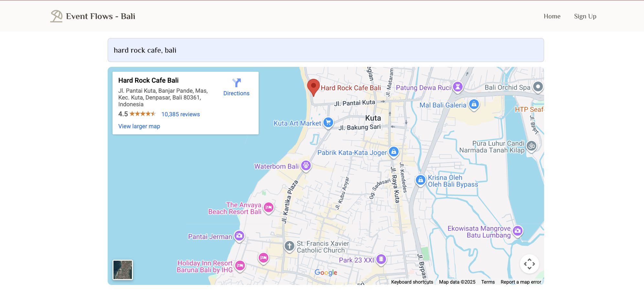Click the Jl. Pantai Kuta street label
Screen dimensions: 644x303
point(355,103)
